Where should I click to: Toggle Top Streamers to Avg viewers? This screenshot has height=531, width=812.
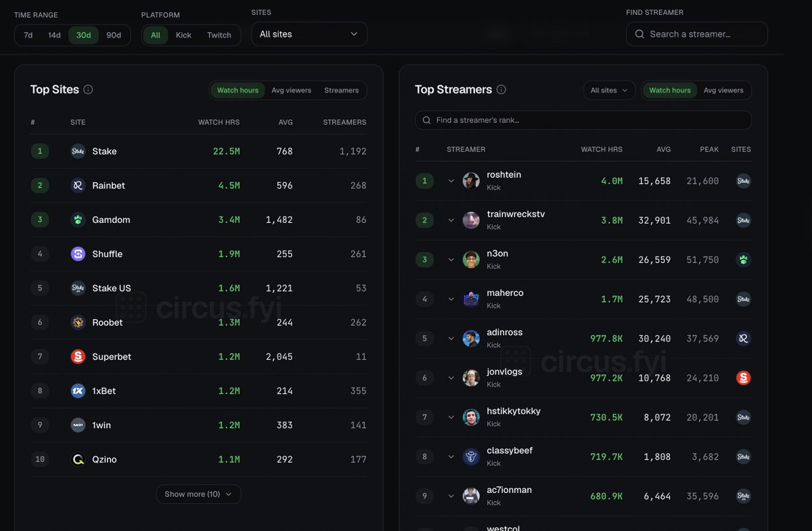click(x=723, y=90)
